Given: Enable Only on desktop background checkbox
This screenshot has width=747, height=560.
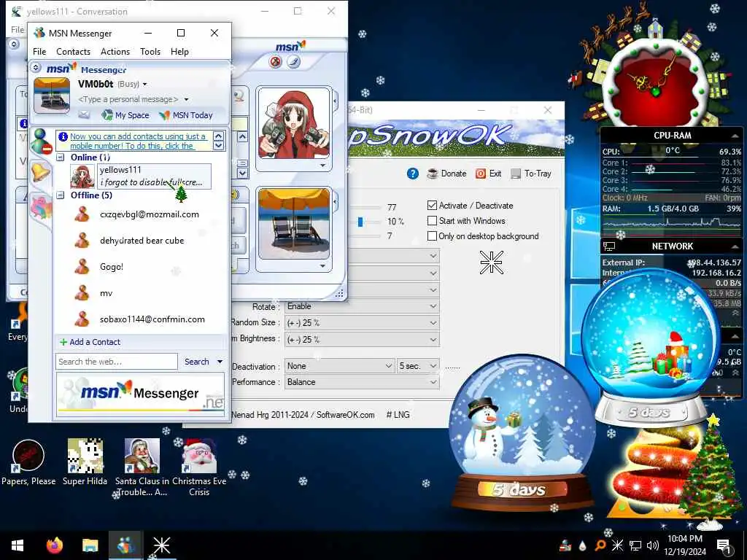Looking at the screenshot, I should click(x=432, y=236).
